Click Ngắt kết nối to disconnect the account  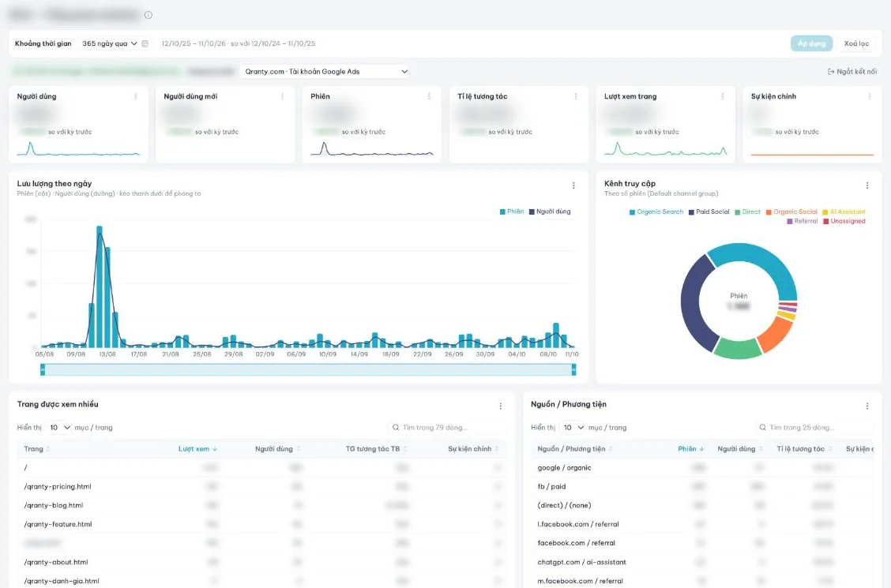click(852, 72)
